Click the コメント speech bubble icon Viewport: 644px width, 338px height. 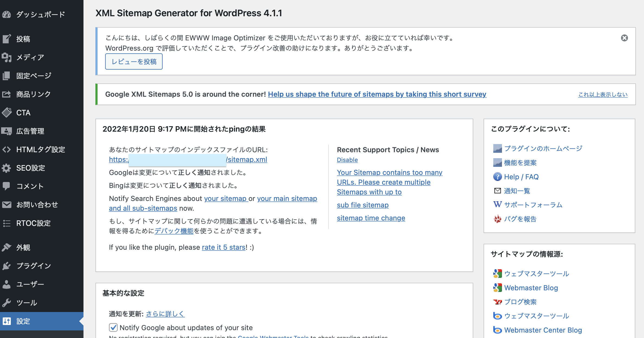click(7, 186)
